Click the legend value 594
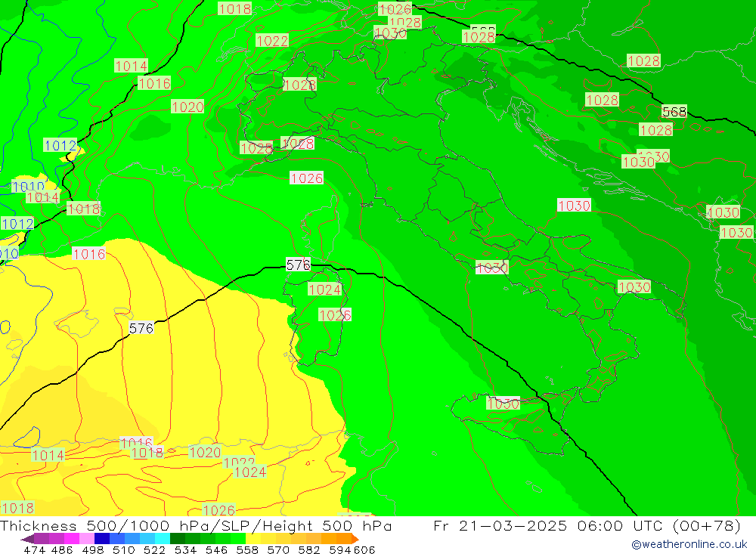The width and height of the screenshot is (756, 554). tap(339, 549)
